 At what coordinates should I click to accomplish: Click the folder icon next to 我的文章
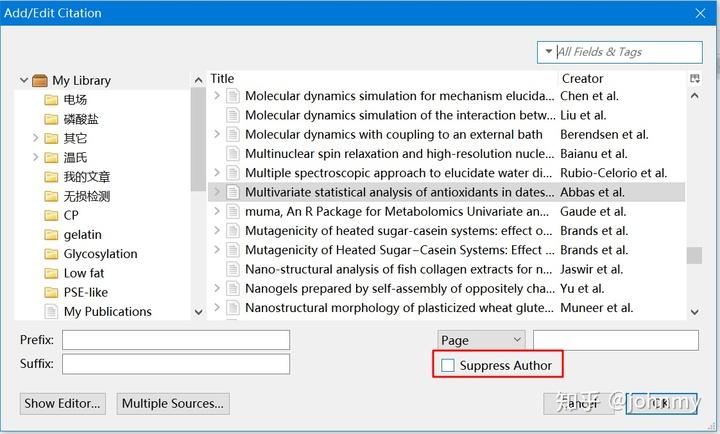51,177
